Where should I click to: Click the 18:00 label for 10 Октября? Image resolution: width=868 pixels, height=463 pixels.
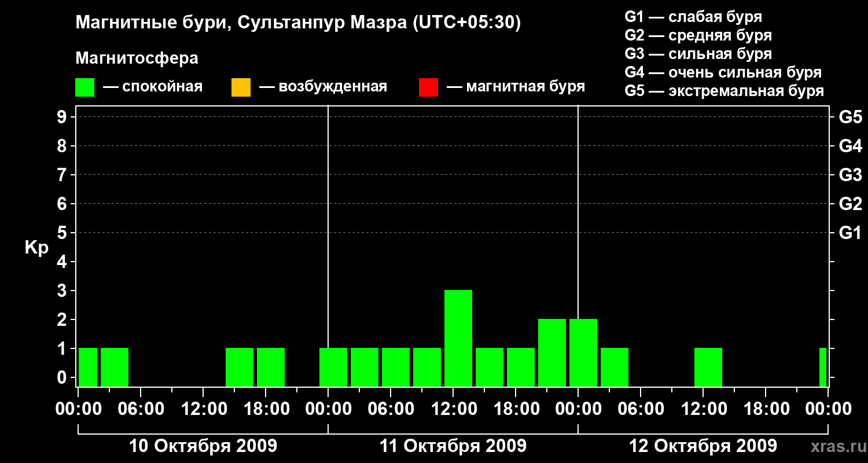[266, 409]
